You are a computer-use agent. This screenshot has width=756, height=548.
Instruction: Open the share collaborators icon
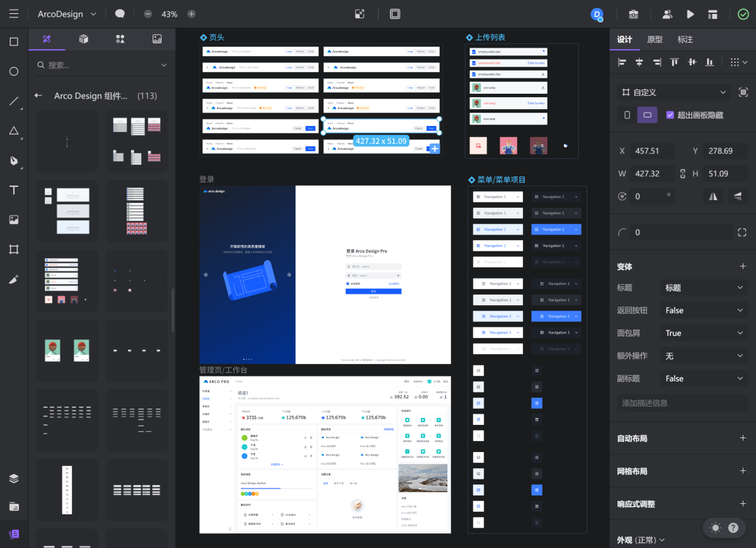click(x=667, y=14)
